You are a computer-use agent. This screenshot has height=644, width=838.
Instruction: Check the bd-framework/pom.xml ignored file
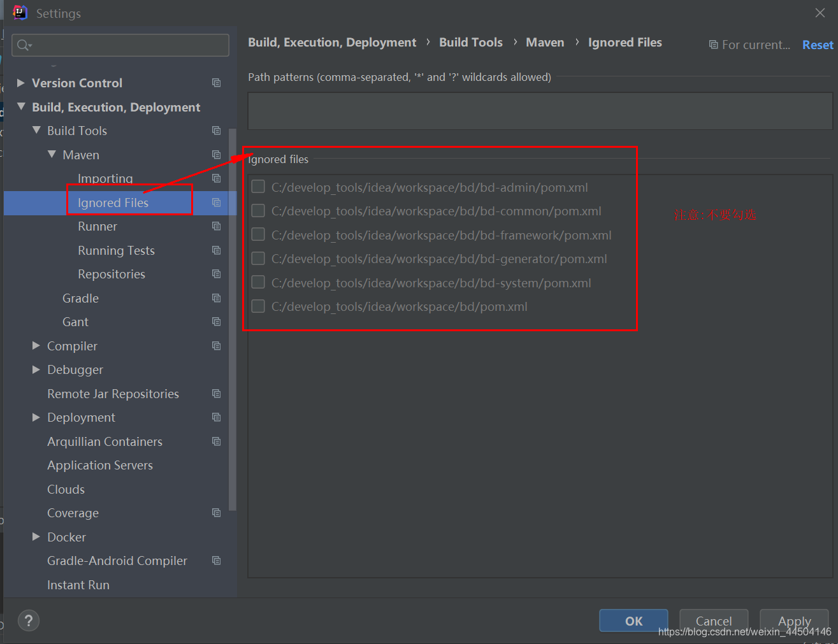tap(258, 234)
